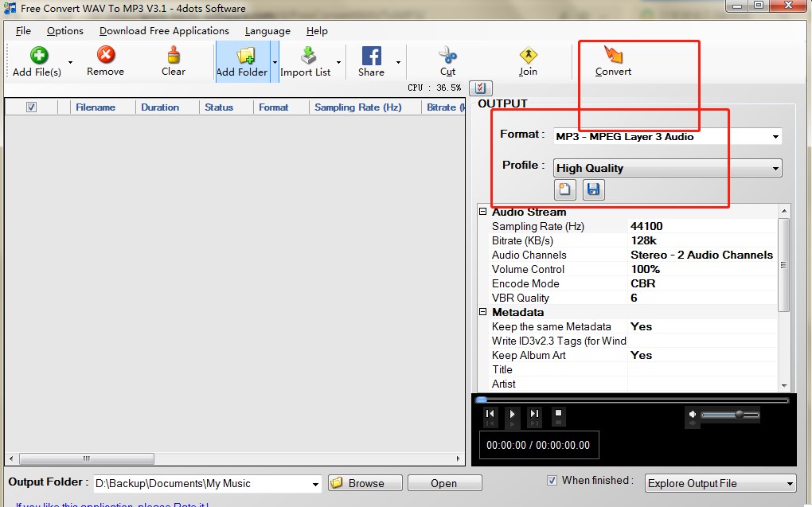
Task: Clear the file list
Action: (x=173, y=61)
